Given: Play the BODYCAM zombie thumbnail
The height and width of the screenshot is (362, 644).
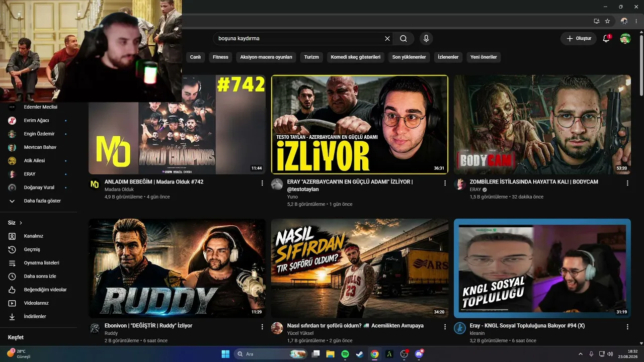Looking at the screenshot, I should [542, 125].
